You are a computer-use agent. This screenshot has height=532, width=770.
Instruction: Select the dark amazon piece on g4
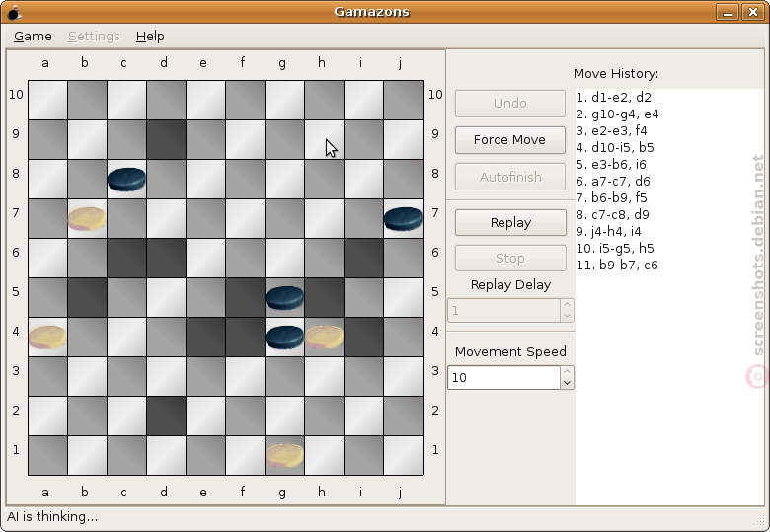284,338
